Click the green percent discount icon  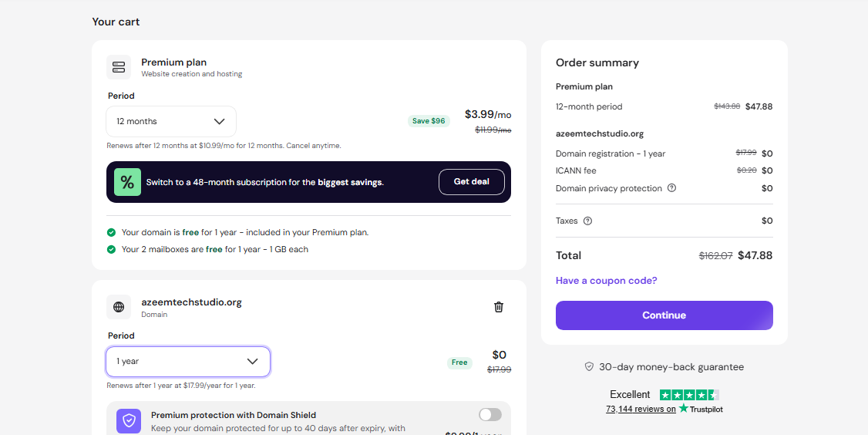[127, 182]
